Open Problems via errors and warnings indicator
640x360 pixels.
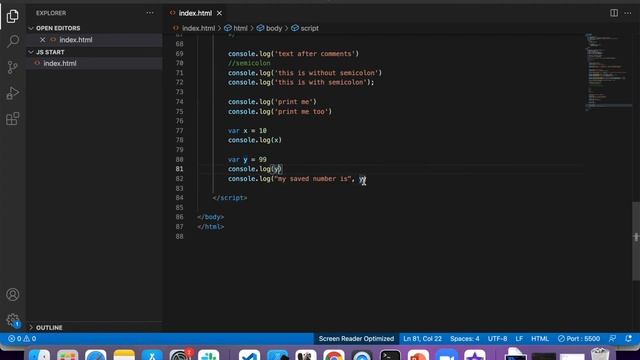[22, 339]
